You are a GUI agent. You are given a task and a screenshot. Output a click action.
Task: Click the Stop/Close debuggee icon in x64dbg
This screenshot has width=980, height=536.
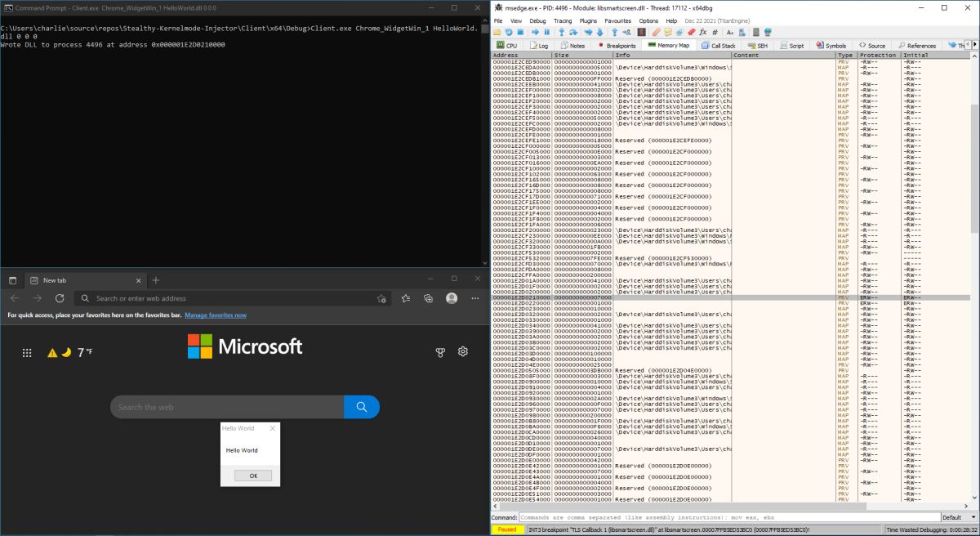pyautogui.click(x=520, y=32)
